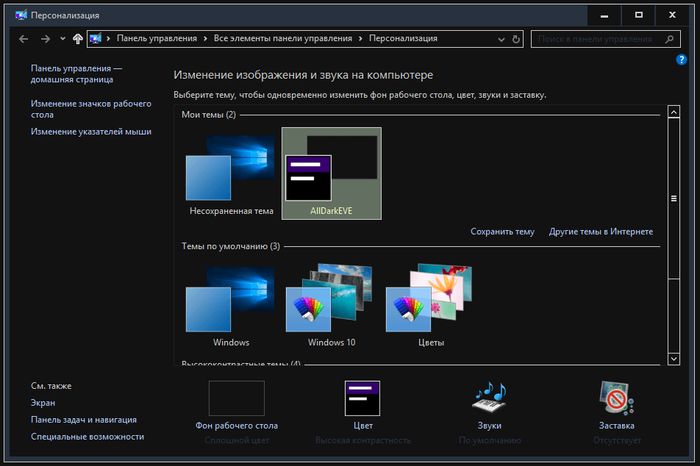Image resolution: width=700 pixels, height=466 pixels.
Task: Select the unsaved theme (Несохраненная тема)
Action: 230,170
